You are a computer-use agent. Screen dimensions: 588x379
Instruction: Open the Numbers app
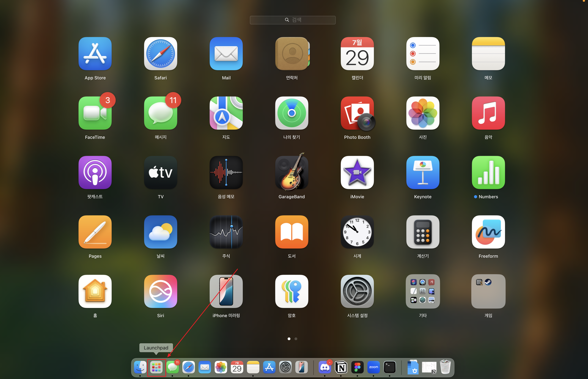point(488,172)
